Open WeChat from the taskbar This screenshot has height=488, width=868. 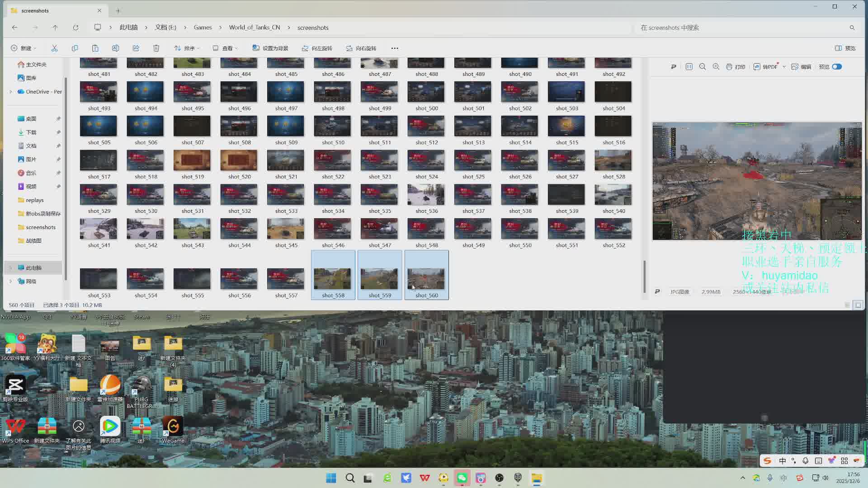point(462,478)
